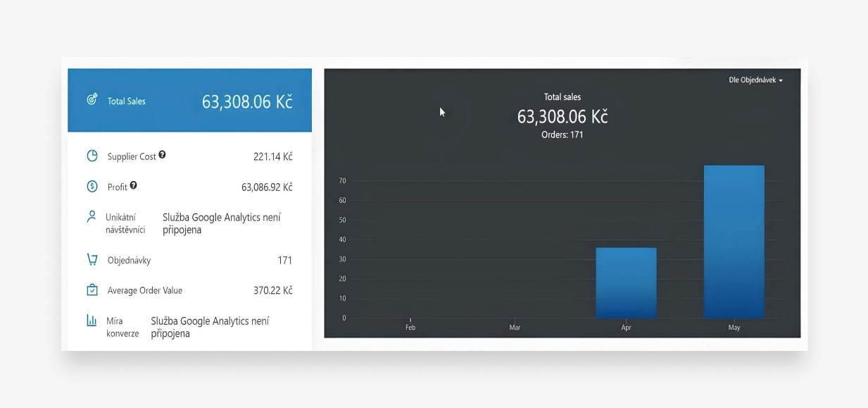Viewport: 868px width, 408px height.
Task: Click the Mar label on the chart axis
Action: tap(515, 328)
